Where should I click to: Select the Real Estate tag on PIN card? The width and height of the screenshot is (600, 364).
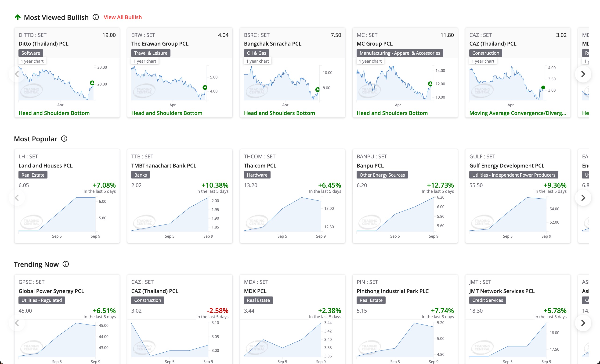click(x=371, y=300)
